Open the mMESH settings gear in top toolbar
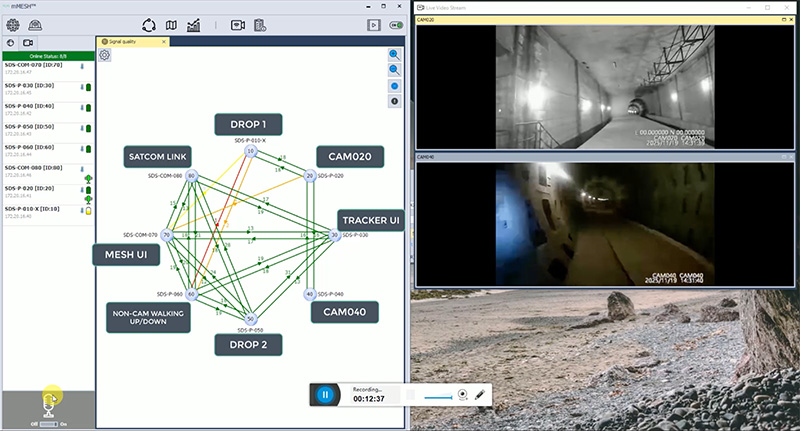The height and width of the screenshot is (431, 800). pos(14,25)
